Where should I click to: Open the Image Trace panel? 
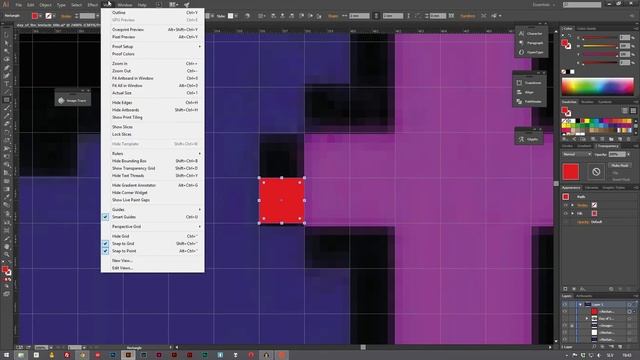(x=73, y=100)
